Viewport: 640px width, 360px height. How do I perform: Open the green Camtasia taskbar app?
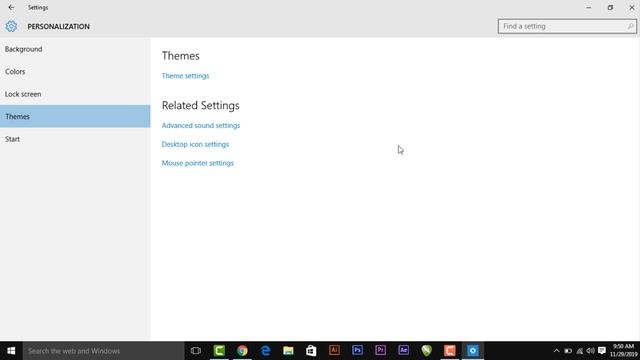point(219,351)
